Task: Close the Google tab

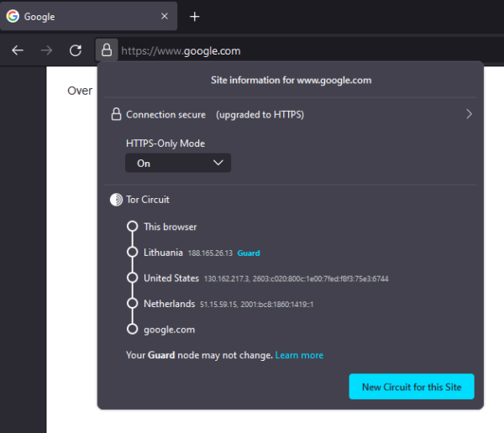Action: 165,16
